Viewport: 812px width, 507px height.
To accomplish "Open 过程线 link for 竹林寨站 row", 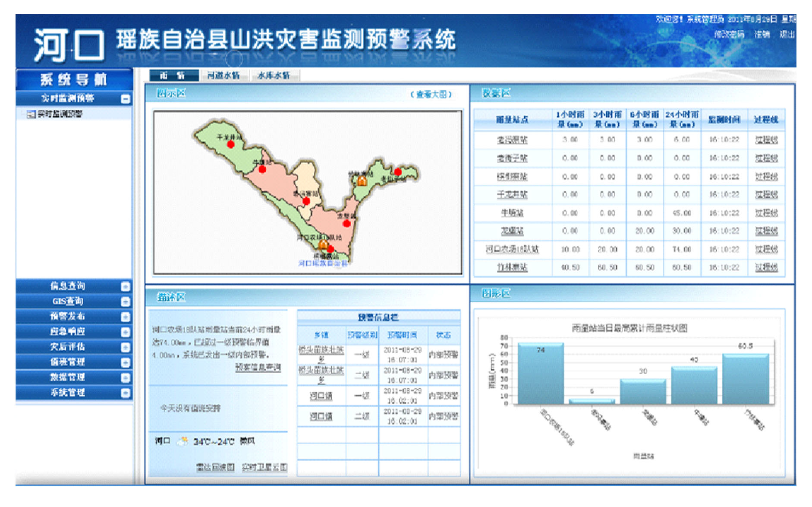I will (766, 268).
